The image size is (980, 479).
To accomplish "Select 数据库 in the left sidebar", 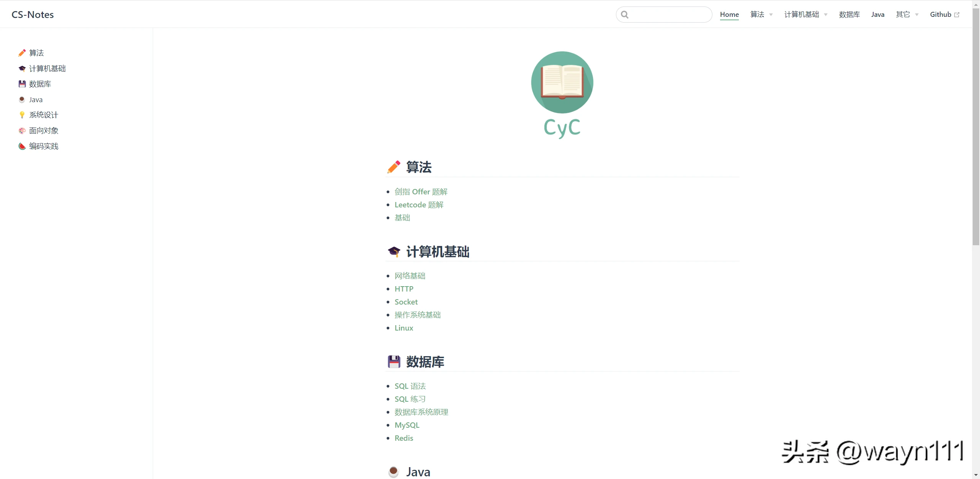I will click(x=40, y=84).
